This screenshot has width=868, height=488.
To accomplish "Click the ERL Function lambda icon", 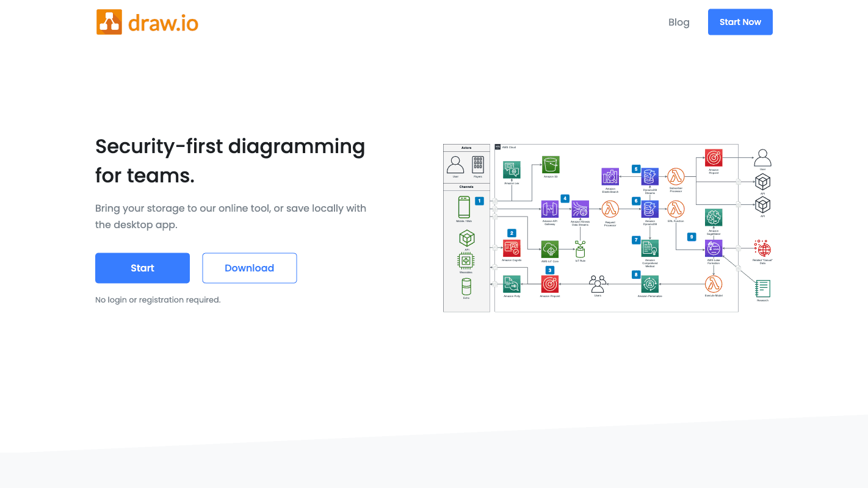I will [676, 209].
